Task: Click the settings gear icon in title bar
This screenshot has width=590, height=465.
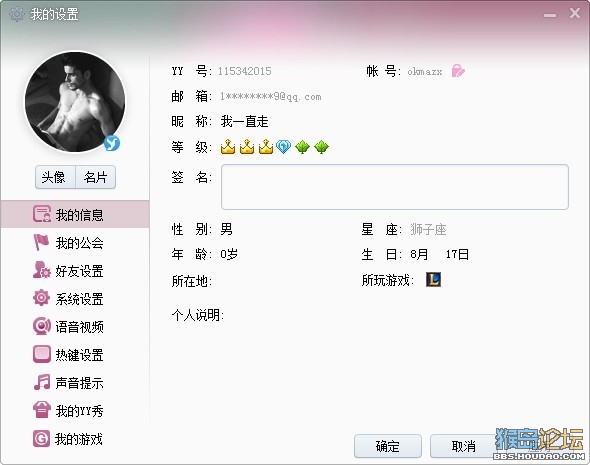Action: point(17,14)
